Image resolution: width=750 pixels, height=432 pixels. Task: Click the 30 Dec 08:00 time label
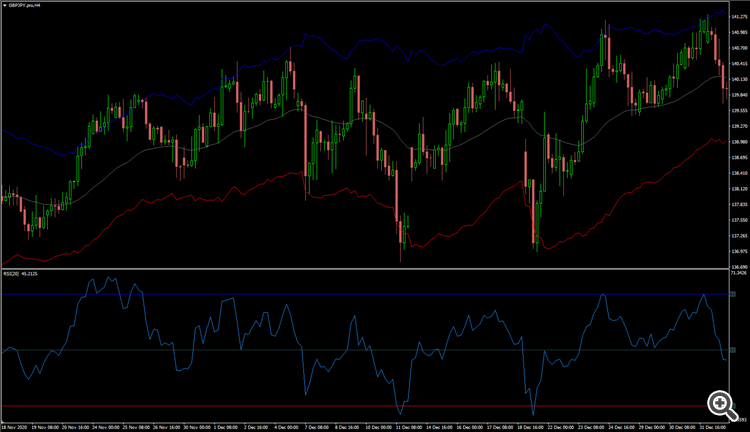click(683, 427)
